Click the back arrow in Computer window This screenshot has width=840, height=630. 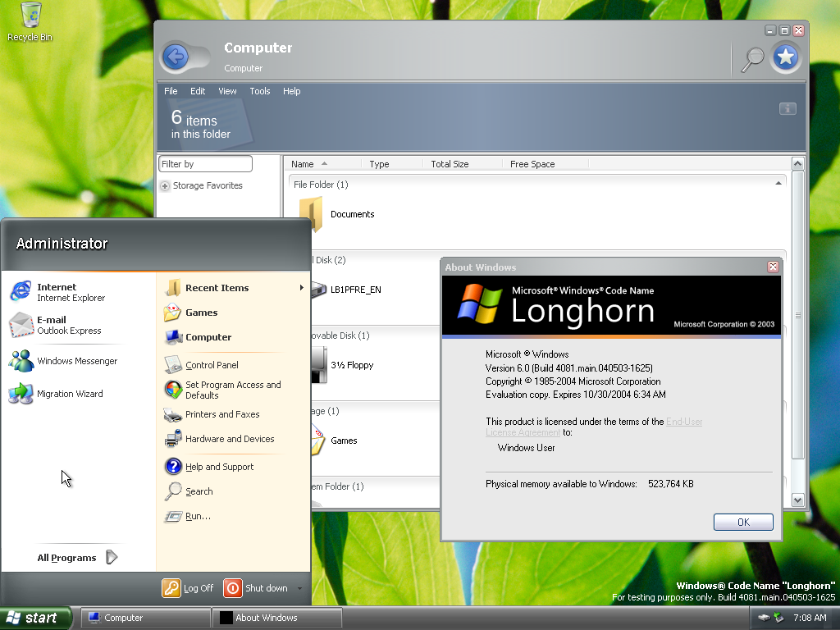coord(176,57)
